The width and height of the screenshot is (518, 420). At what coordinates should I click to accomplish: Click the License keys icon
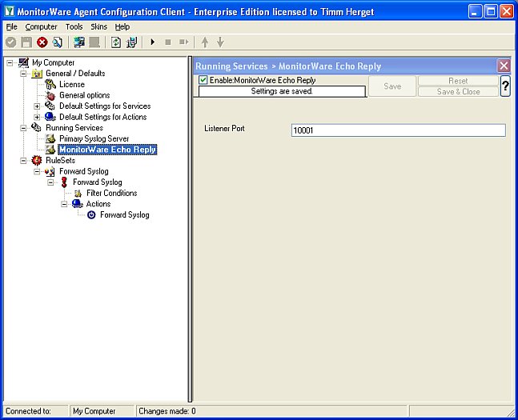[x=50, y=84]
